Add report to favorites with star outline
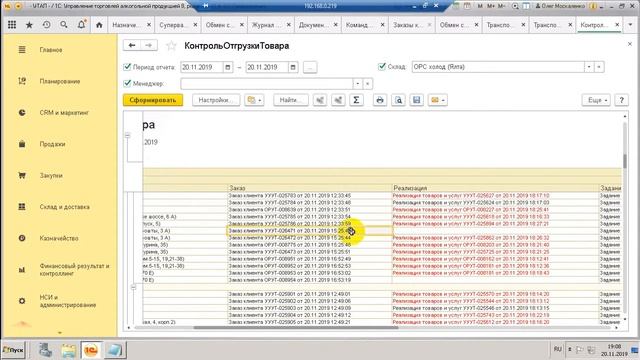The image size is (640, 360). [x=171, y=46]
